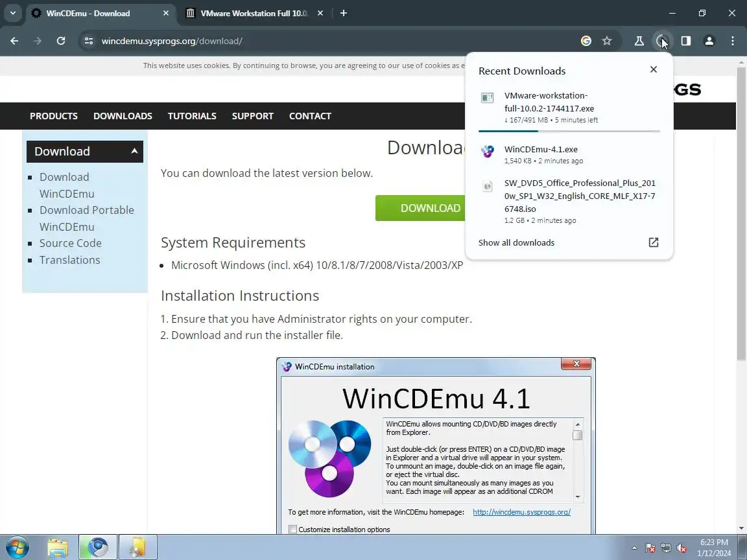Go back to the previous page
The width and height of the screenshot is (747, 560).
(x=14, y=41)
